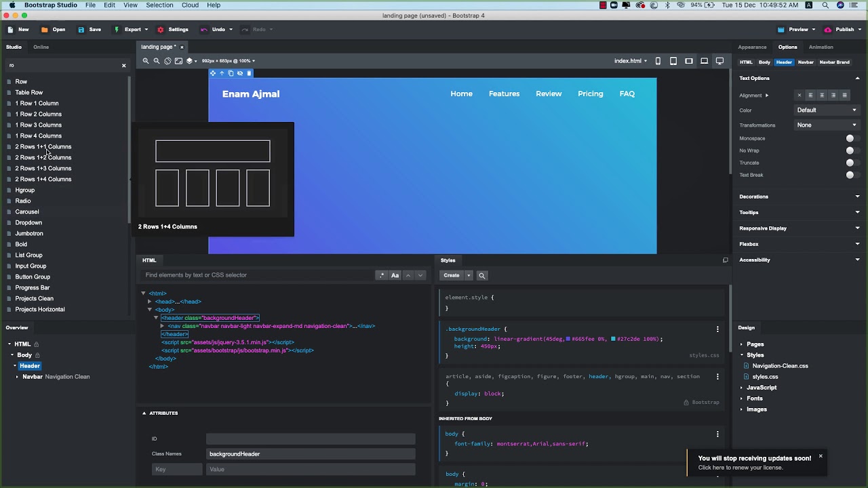Click the zoom in magnifier icon
The image size is (868, 488).
point(145,61)
